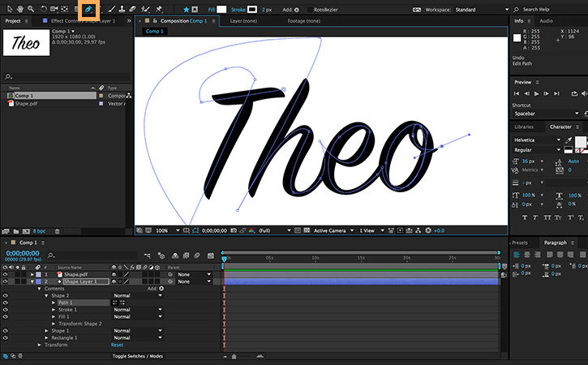Click the new composition icon in Project panel
This screenshot has height=365, width=588.
[26, 231]
